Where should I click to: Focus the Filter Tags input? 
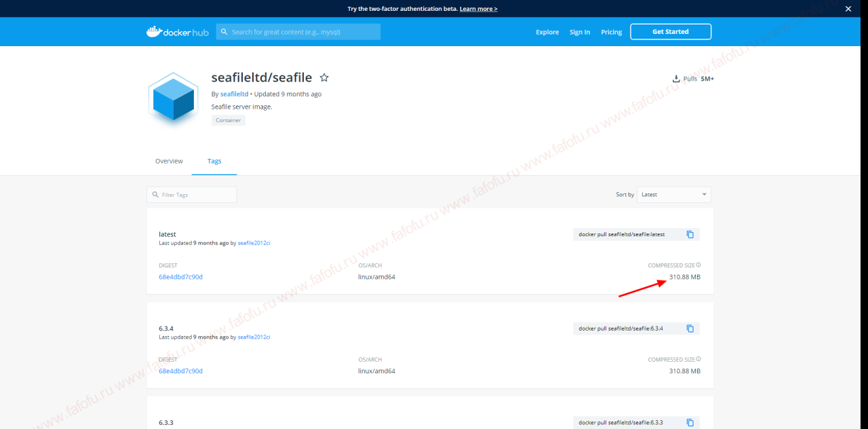tap(192, 195)
